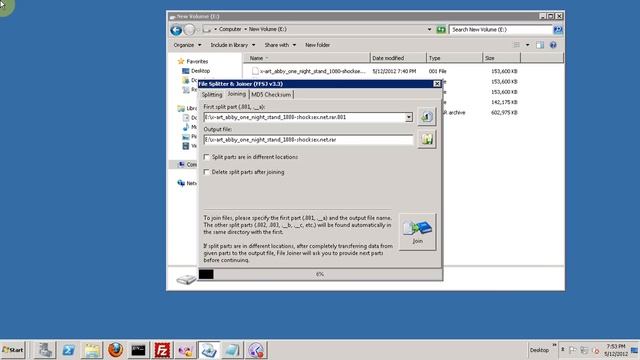Screen dimensions: 640x360
Task: Click the 602,975 KB size cell
Action: click(x=504, y=112)
